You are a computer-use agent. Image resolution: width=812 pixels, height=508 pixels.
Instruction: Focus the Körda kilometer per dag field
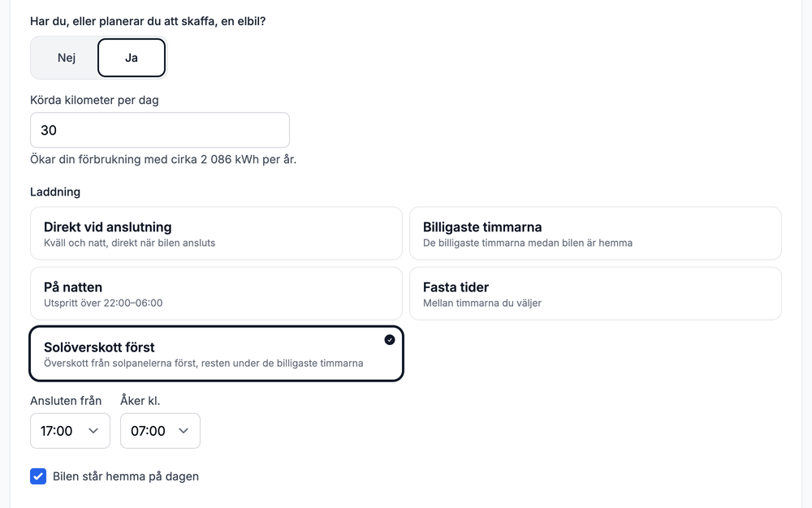[159, 130]
